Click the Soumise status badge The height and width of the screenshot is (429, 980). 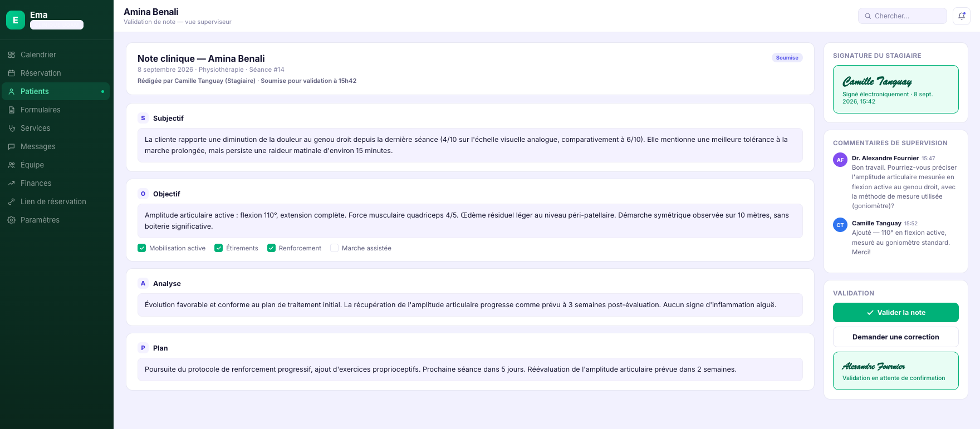[787, 57]
